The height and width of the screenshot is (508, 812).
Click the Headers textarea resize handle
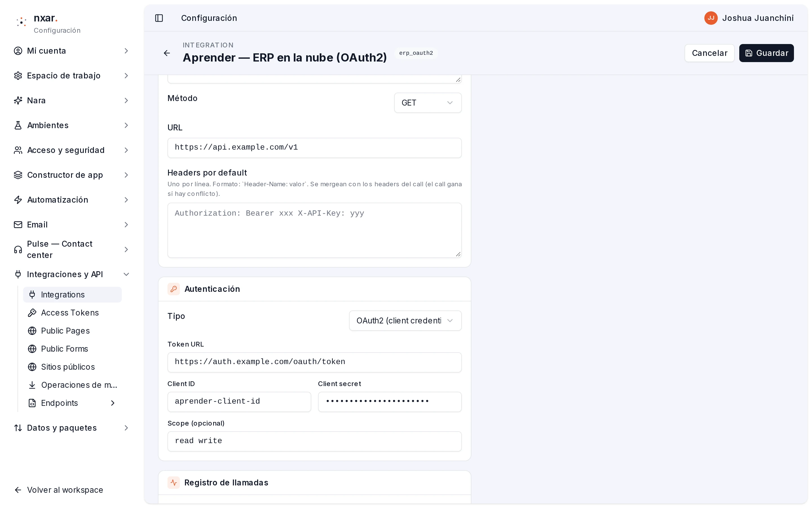[x=458, y=254]
